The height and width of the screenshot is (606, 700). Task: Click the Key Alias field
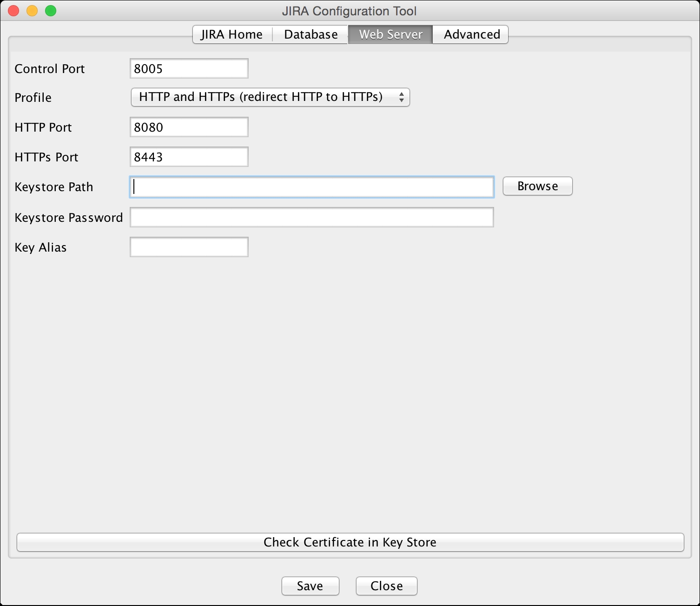[x=189, y=247]
